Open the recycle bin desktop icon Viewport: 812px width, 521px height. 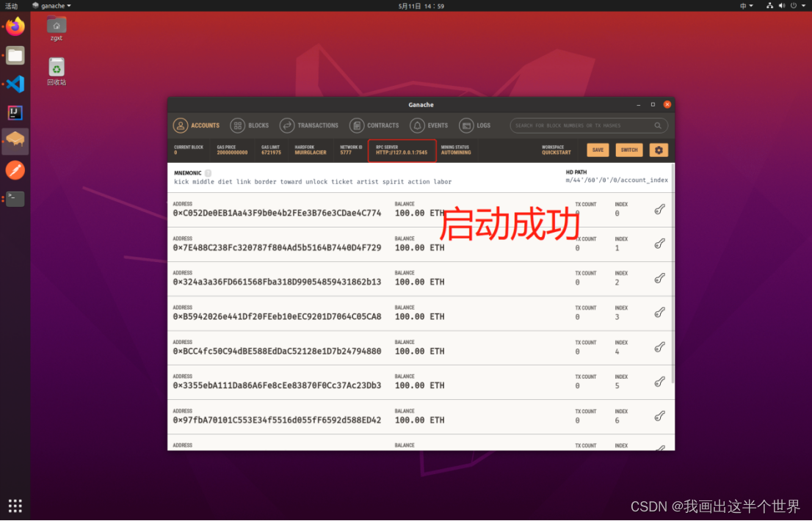(x=57, y=72)
